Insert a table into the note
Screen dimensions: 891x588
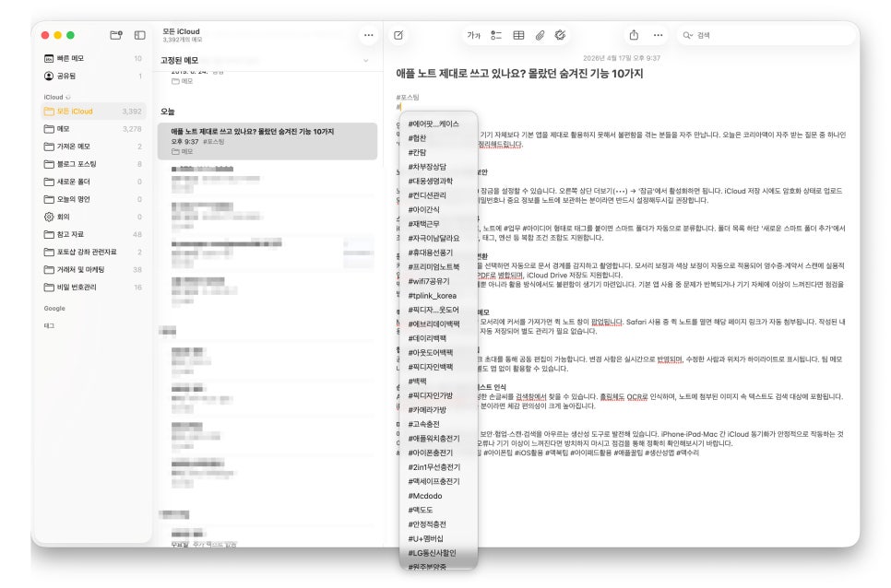point(518,35)
